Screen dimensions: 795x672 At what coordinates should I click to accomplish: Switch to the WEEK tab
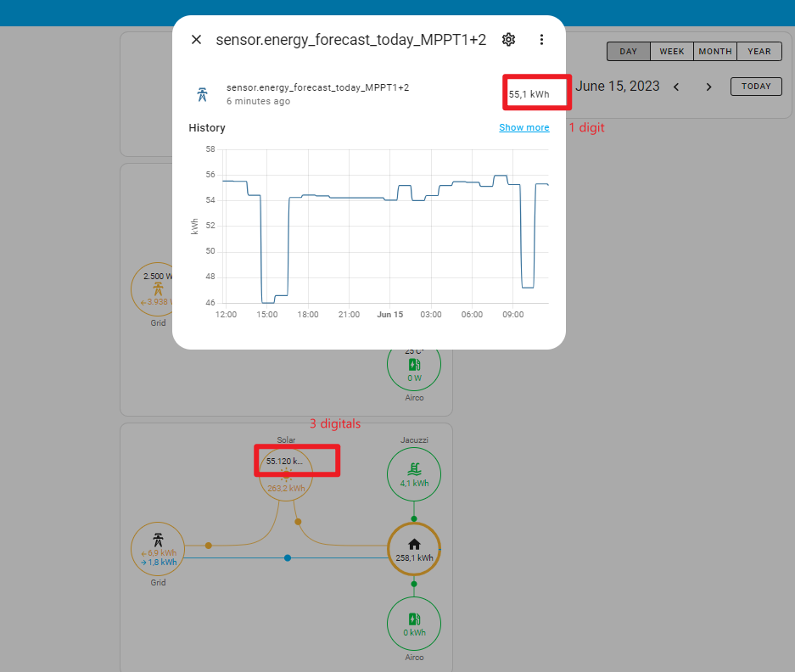pos(671,51)
